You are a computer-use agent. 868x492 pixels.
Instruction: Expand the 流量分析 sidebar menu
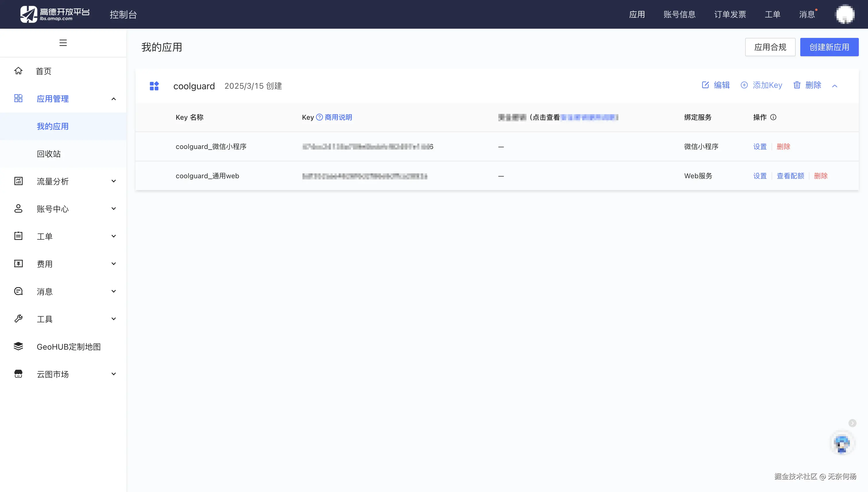[114, 181]
